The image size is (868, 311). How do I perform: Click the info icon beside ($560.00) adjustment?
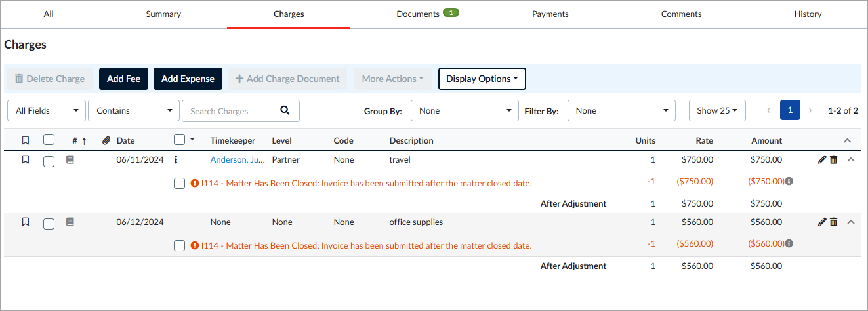tap(789, 243)
